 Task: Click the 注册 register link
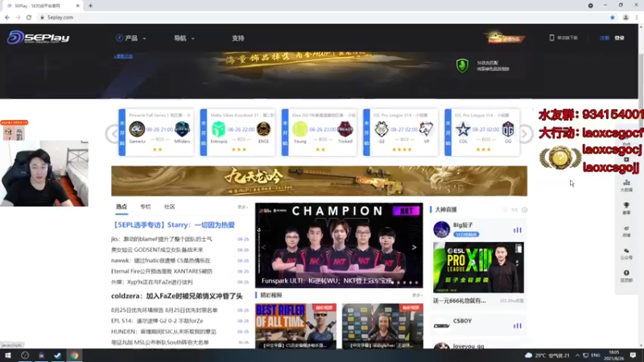pos(605,38)
